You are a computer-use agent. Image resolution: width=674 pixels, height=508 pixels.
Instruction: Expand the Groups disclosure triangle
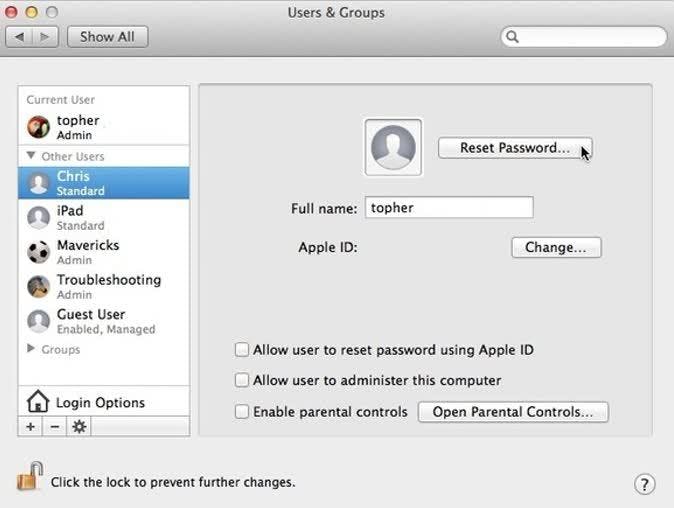(x=32, y=349)
